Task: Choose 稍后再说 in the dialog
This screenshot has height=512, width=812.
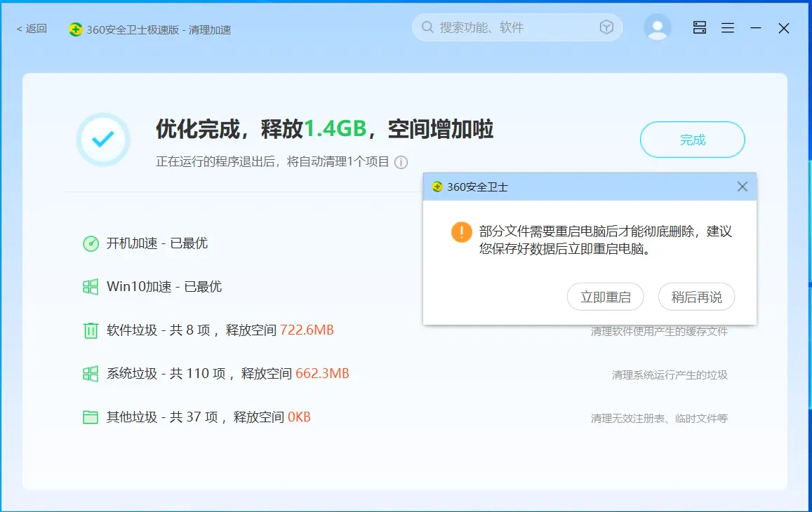Action: click(696, 297)
